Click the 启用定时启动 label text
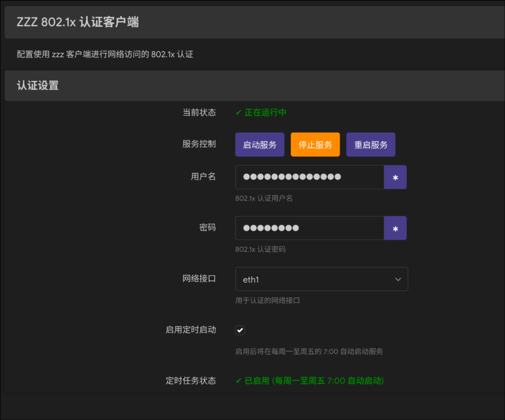This screenshot has height=420, width=505. 191,330
